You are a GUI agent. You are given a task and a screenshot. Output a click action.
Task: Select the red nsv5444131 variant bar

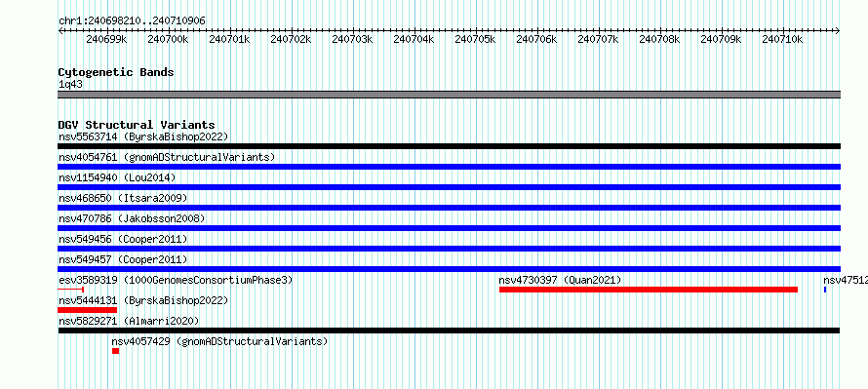point(88,310)
